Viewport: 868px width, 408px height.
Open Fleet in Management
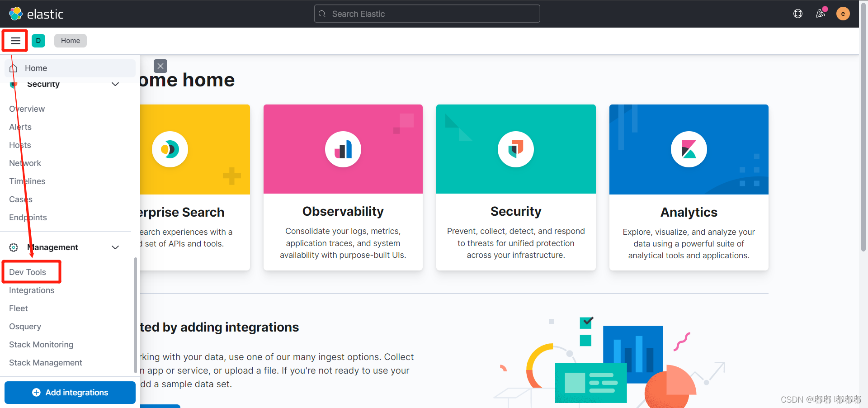tap(19, 308)
